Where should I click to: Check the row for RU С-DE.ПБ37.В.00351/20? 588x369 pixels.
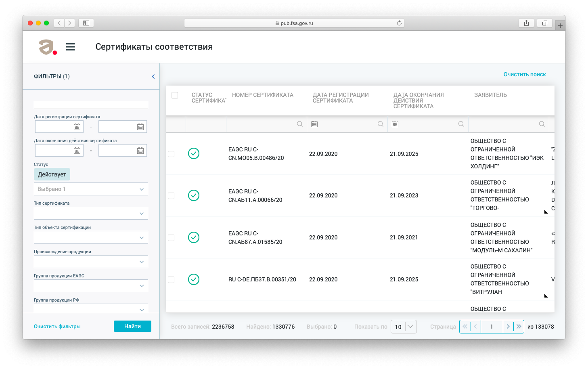click(x=171, y=280)
